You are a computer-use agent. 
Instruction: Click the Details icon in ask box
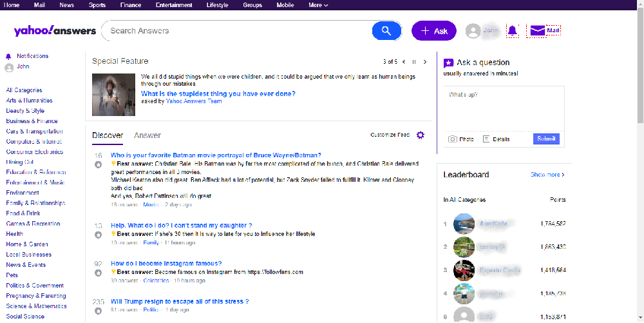pyautogui.click(x=486, y=139)
